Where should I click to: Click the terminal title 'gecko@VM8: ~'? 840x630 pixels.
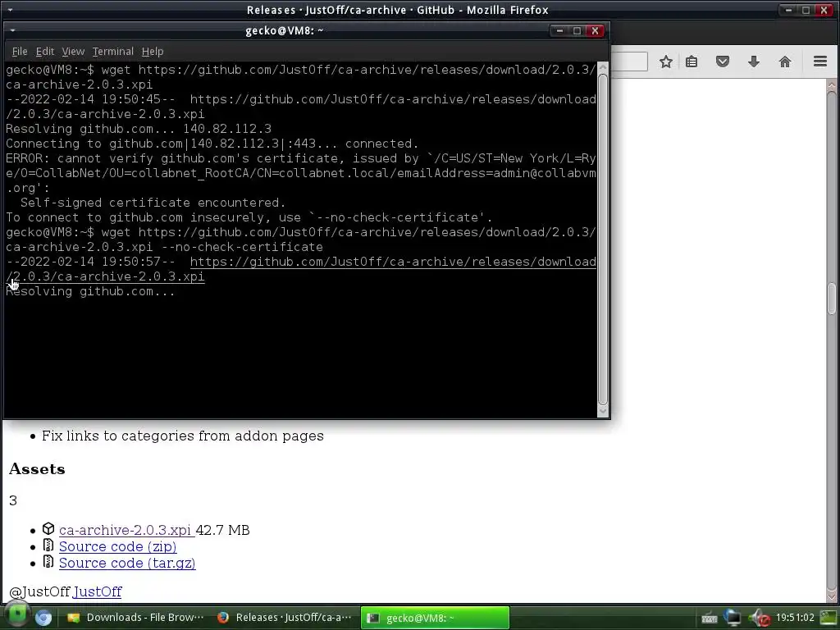click(285, 30)
